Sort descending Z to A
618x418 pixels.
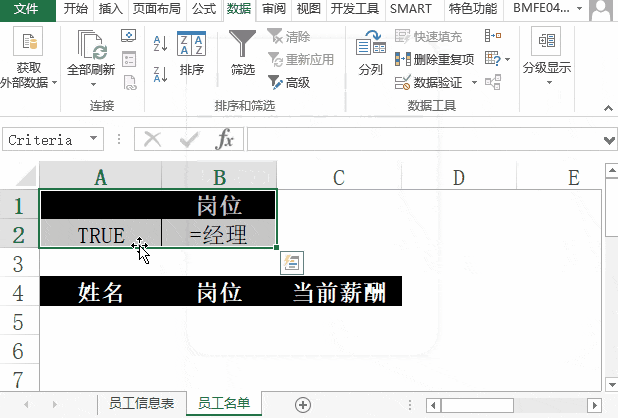point(160,74)
